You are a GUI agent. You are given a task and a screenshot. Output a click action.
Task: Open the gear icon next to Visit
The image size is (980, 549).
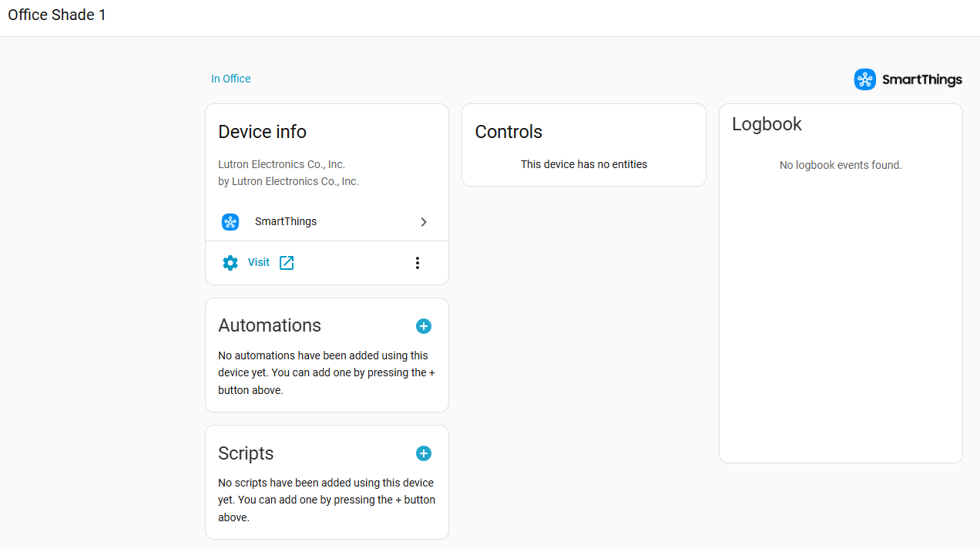[x=230, y=262]
